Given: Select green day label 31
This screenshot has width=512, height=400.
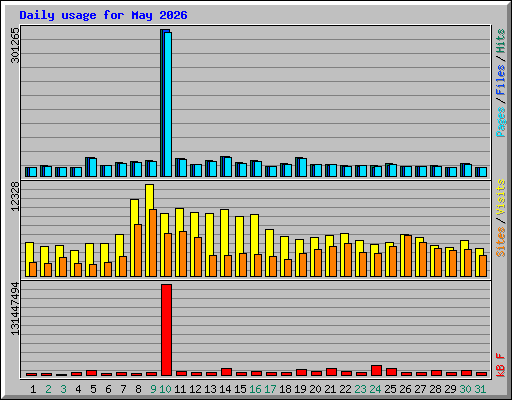Looking at the screenshot, I should [480, 389].
